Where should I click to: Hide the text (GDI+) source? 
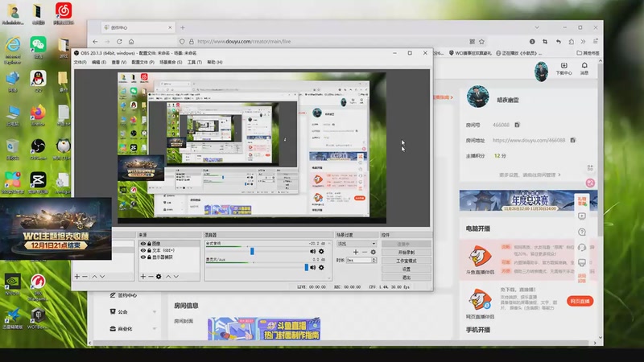click(x=143, y=250)
